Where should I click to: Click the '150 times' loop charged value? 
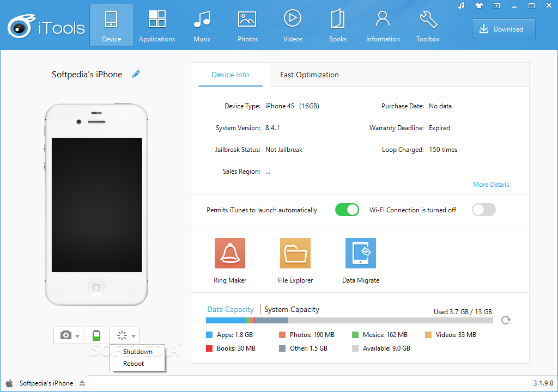pyautogui.click(x=443, y=150)
